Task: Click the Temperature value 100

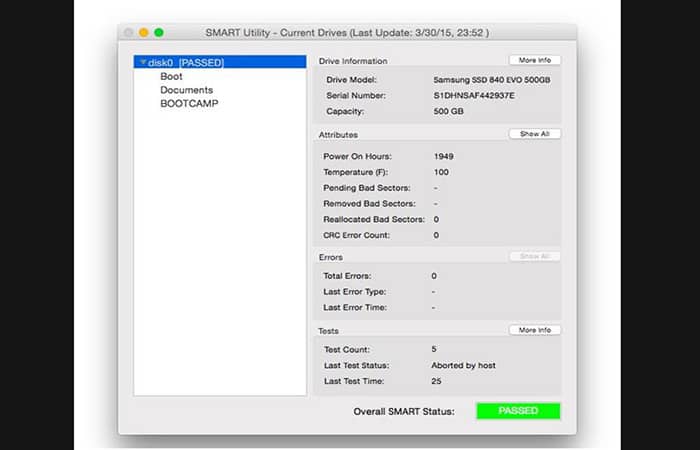Action: 441,172
